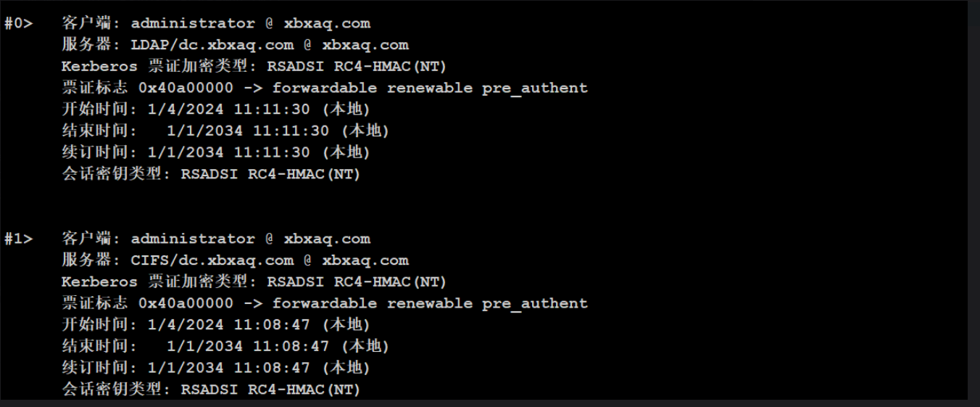980x407 pixels.
Task: Click the first ticket's 0x40a00000 flags value
Action: [186, 88]
